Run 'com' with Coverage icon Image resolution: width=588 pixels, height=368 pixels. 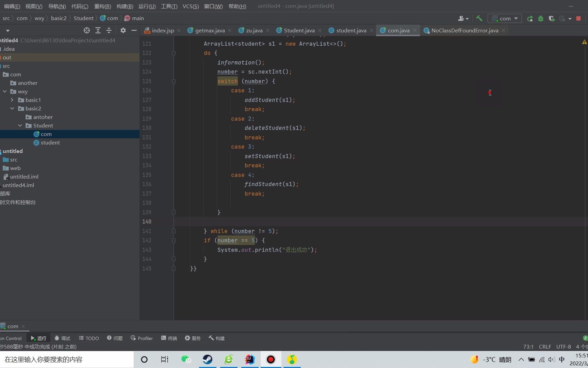[x=552, y=18]
